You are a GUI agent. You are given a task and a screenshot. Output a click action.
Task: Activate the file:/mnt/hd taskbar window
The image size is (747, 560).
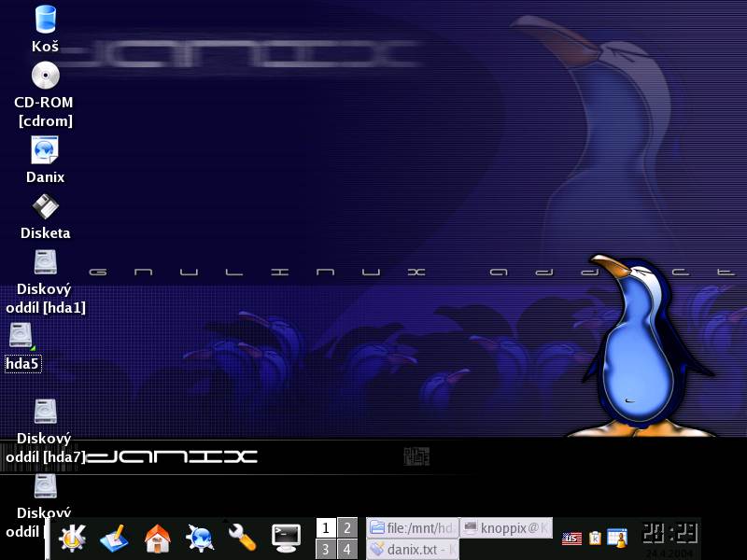click(412, 527)
